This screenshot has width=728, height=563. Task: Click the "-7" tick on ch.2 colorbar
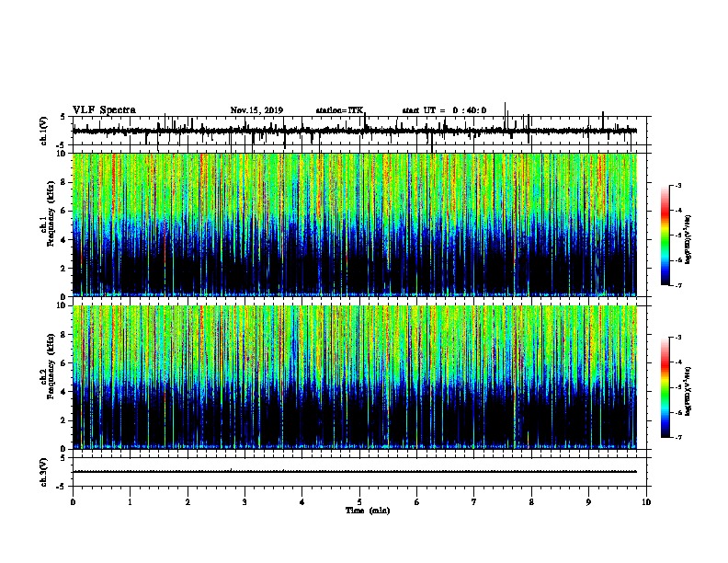click(x=677, y=438)
